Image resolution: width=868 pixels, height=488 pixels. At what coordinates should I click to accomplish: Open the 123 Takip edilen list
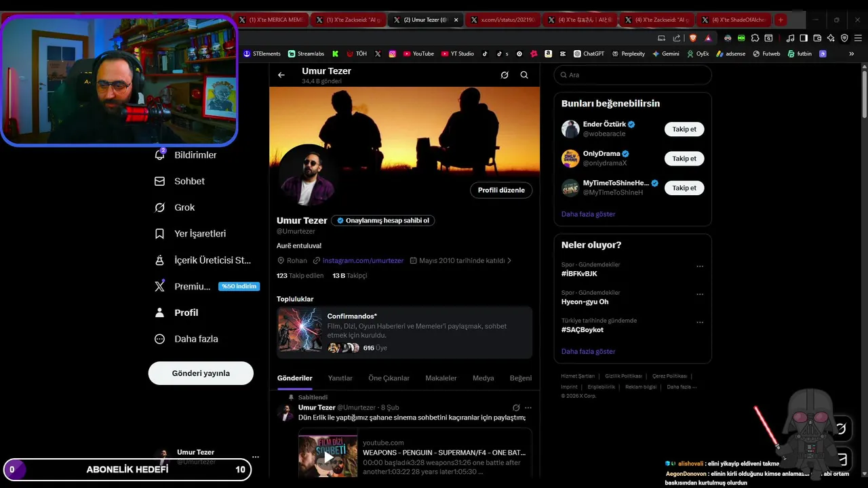[x=300, y=276]
